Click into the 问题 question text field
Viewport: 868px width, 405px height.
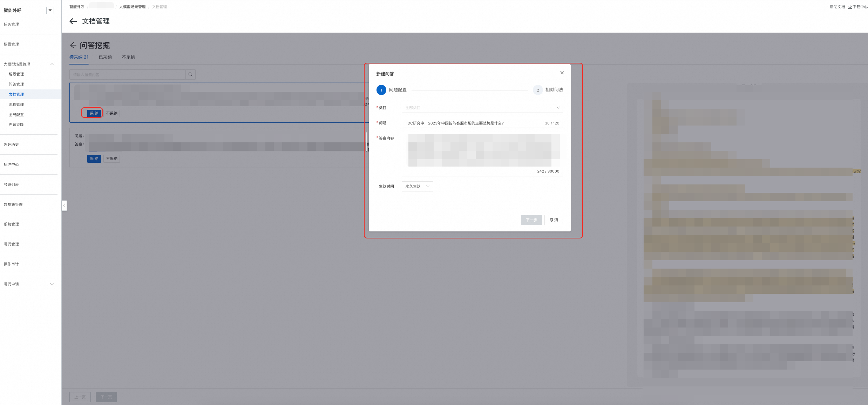(x=482, y=123)
